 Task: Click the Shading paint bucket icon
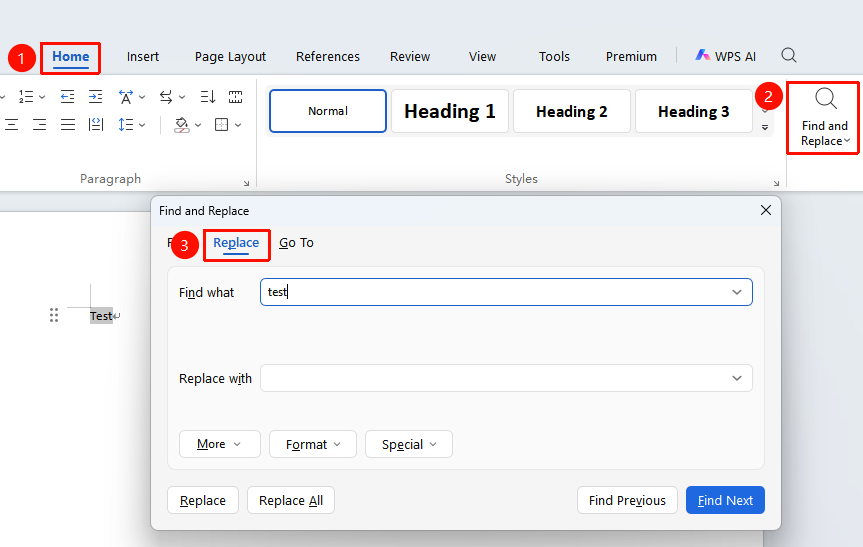pos(181,125)
